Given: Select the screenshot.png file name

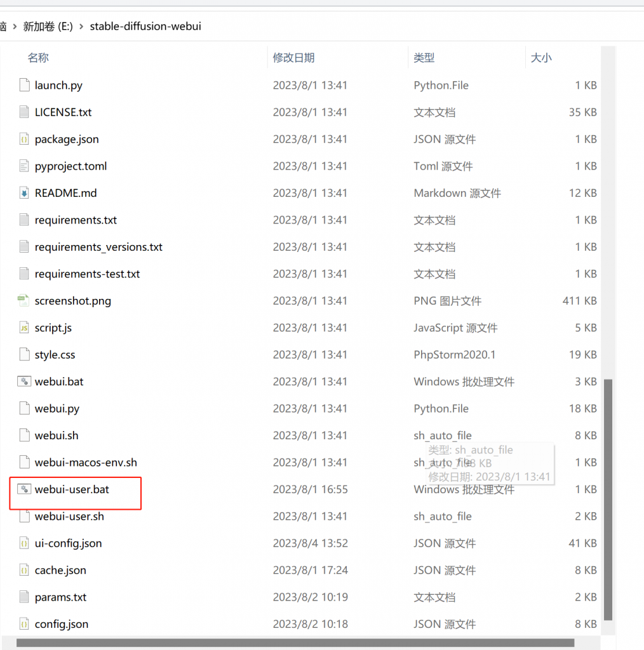Looking at the screenshot, I should click(73, 301).
